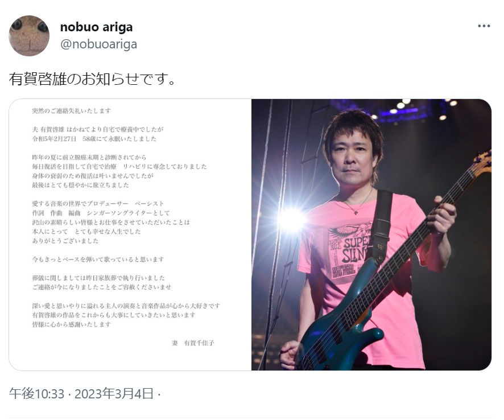Viewport: 504px width, 420px height.
Task: Click the bass guitar headstock
Action: point(481,164)
